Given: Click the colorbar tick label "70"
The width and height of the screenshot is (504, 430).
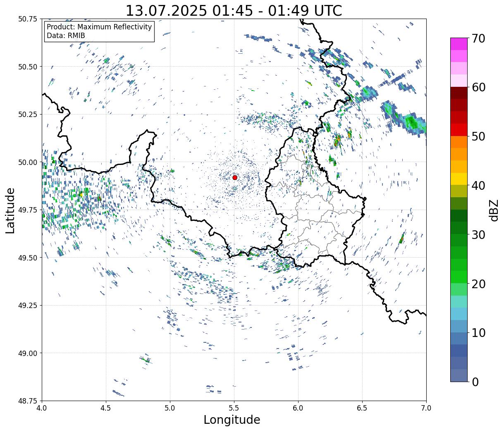Looking at the screenshot, I should click(x=478, y=38).
